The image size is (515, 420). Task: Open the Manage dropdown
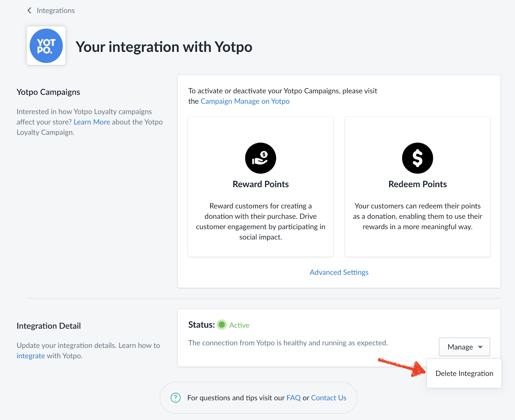pyautogui.click(x=464, y=347)
